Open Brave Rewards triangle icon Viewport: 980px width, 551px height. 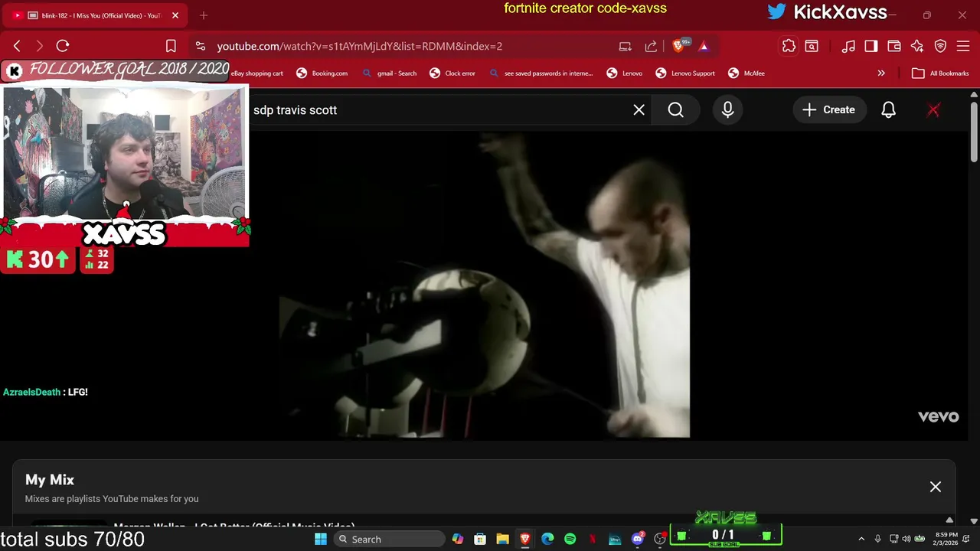tap(704, 46)
